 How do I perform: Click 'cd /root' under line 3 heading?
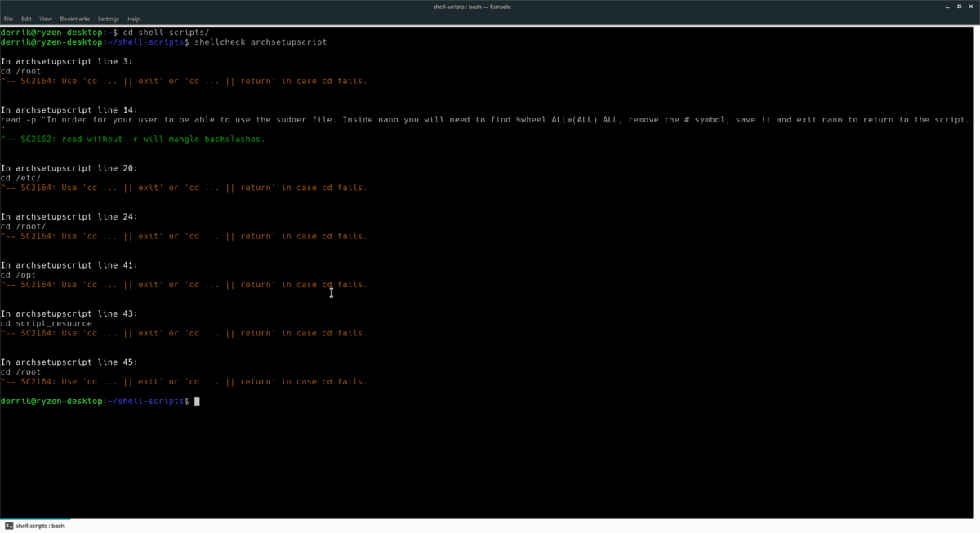(20, 71)
